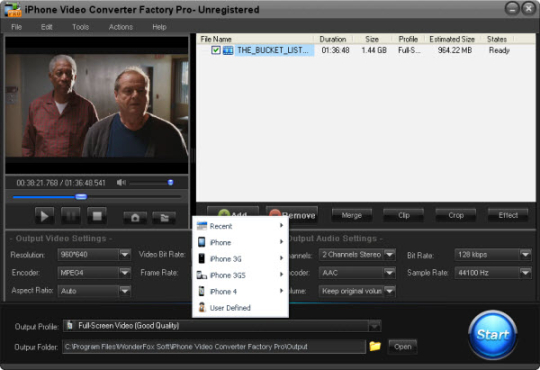Screen dimensions: 540x370
Task: Click the iPhone 4 device icon
Action: pos(202,291)
